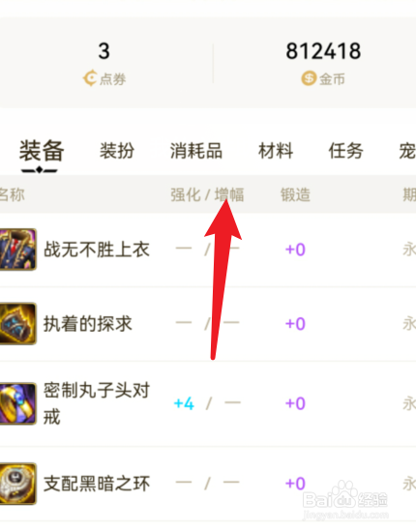Image resolution: width=416 pixels, height=532 pixels.
Task: Click the 强化 / 增幅 column header
Action: point(207,195)
